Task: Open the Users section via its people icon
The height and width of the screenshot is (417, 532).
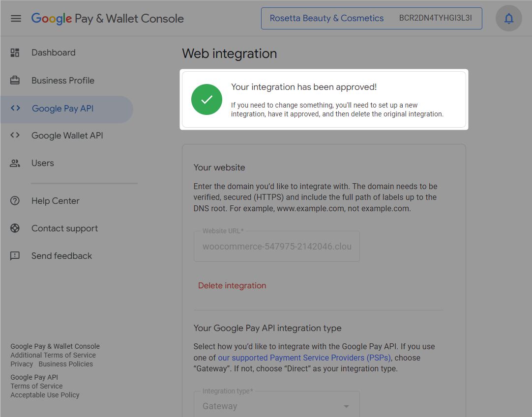Action: [14, 163]
